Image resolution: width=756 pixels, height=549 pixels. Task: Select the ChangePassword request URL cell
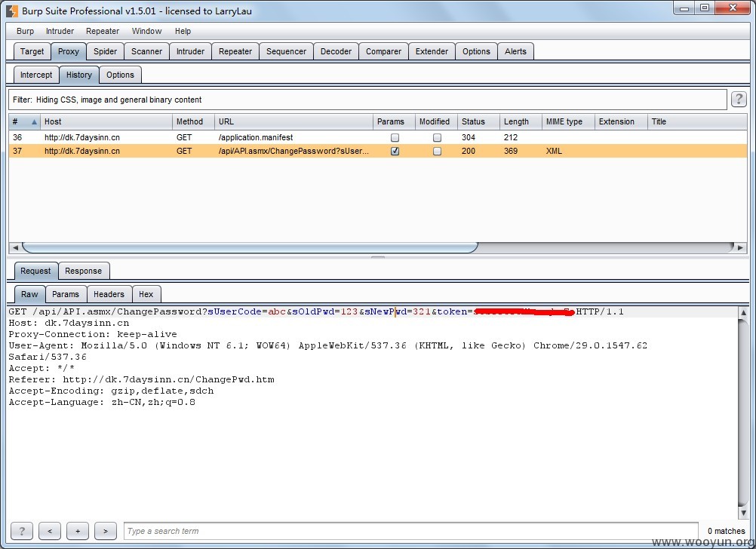[x=293, y=152]
